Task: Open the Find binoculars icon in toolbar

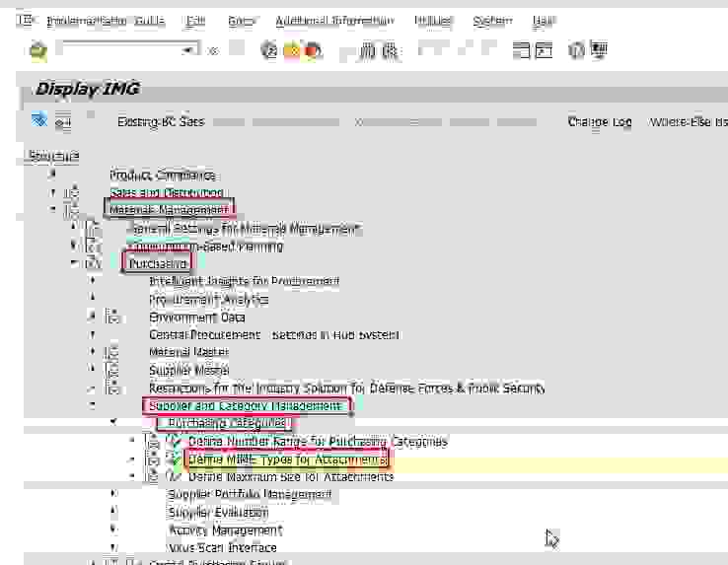Action: (367, 50)
